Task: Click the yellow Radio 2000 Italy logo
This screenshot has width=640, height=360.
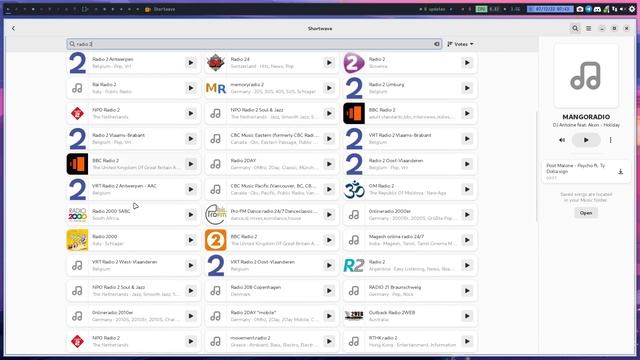Action: [x=78, y=240]
